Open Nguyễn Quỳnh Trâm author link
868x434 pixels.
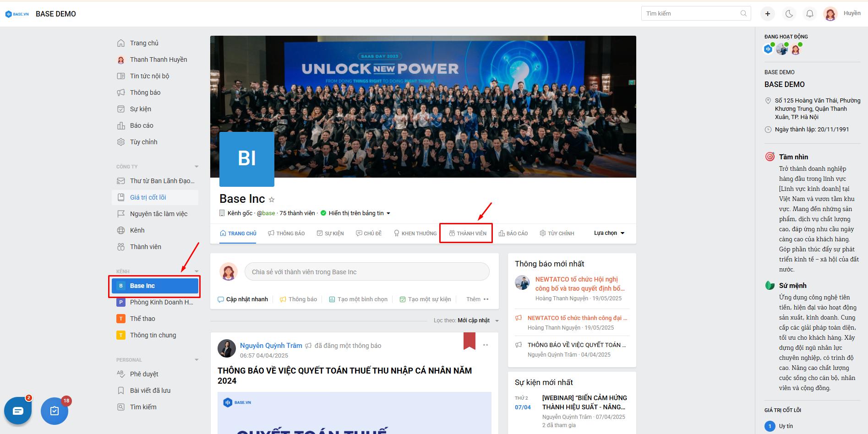tap(271, 346)
